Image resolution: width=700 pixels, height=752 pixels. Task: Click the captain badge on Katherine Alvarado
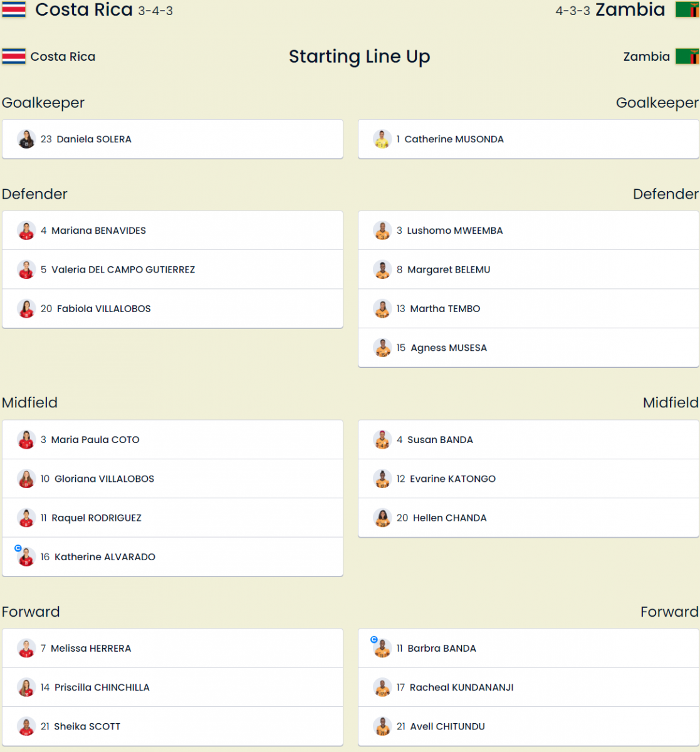pyautogui.click(x=18, y=548)
